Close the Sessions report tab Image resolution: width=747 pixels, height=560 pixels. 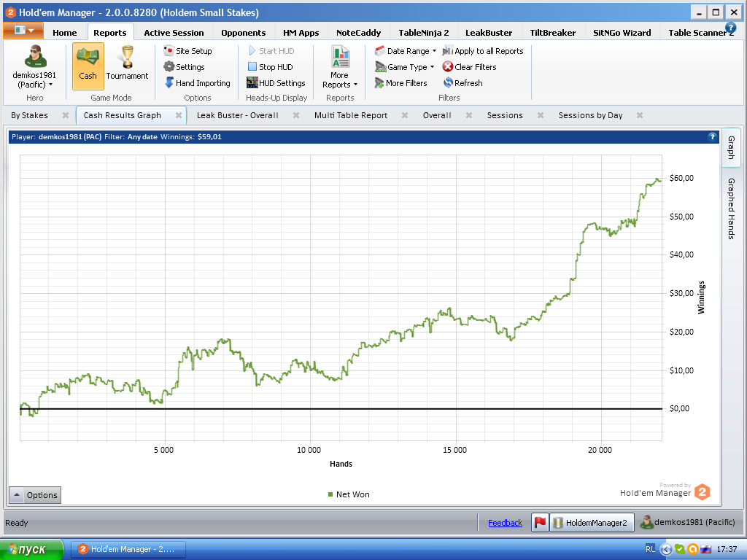(541, 115)
